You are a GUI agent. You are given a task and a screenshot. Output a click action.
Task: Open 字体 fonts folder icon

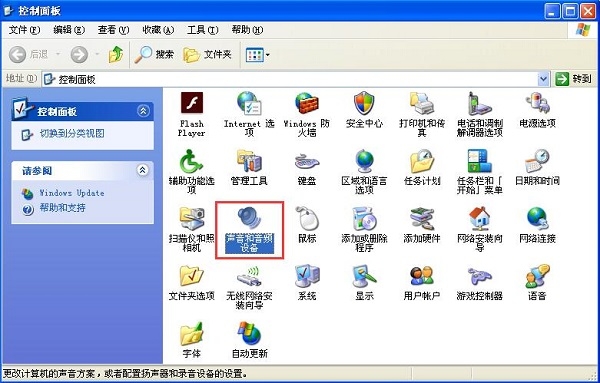[x=191, y=334]
